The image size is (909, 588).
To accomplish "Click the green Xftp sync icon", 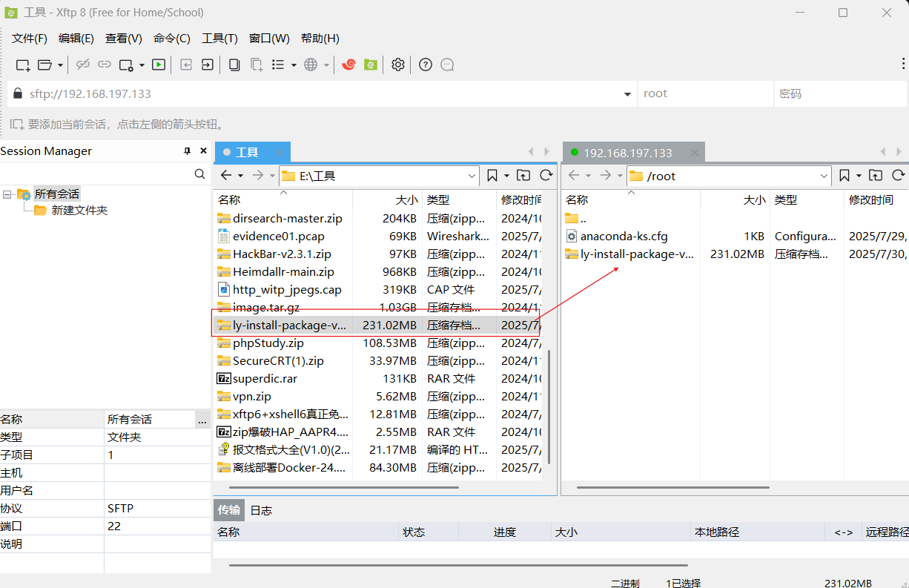I will coord(371,65).
